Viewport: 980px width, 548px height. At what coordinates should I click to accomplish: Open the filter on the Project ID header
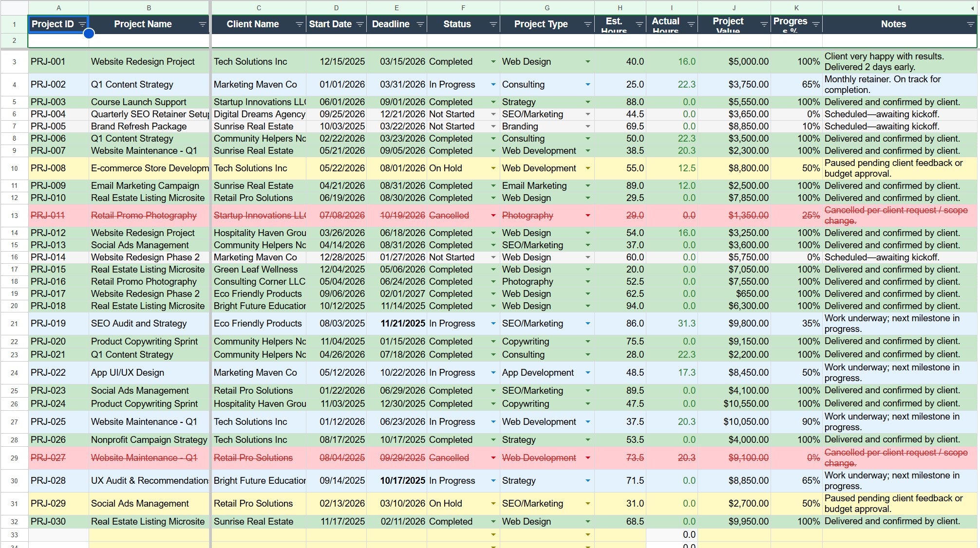click(81, 24)
